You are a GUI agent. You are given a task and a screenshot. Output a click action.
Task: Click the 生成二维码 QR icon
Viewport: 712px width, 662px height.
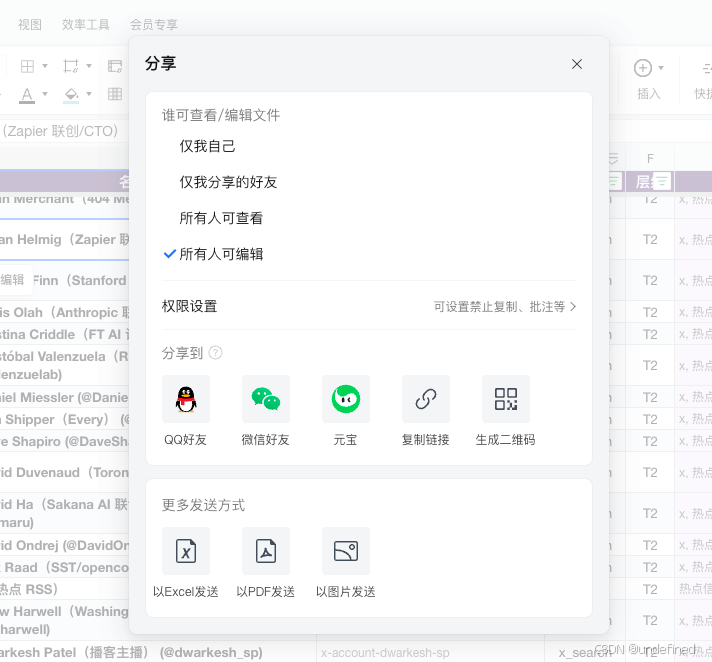click(505, 399)
